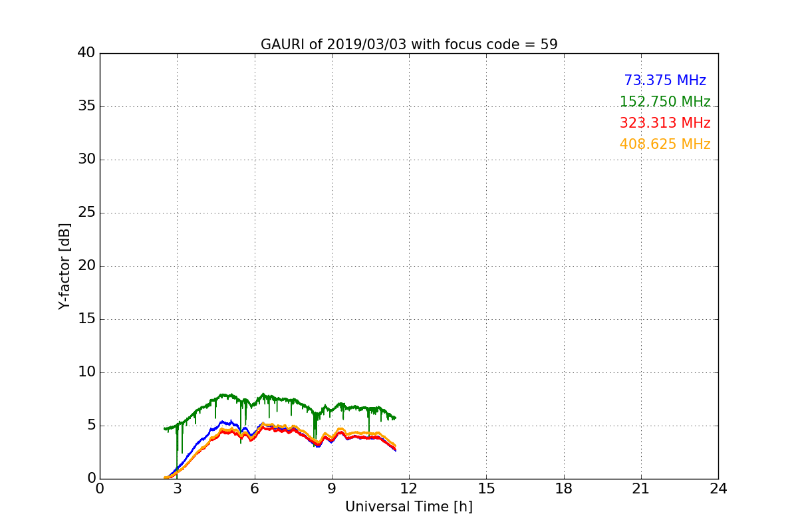Screen dimensions: 798x532
Task: Click y-axis tick label 35
Action: coord(86,106)
